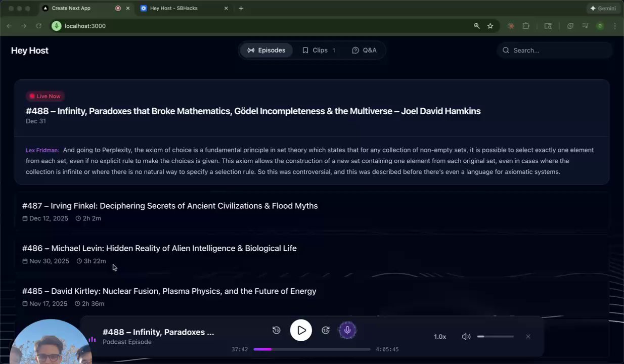The height and width of the screenshot is (364, 624).
Task: Reload the localhost page
Action: tap(38, 26)
